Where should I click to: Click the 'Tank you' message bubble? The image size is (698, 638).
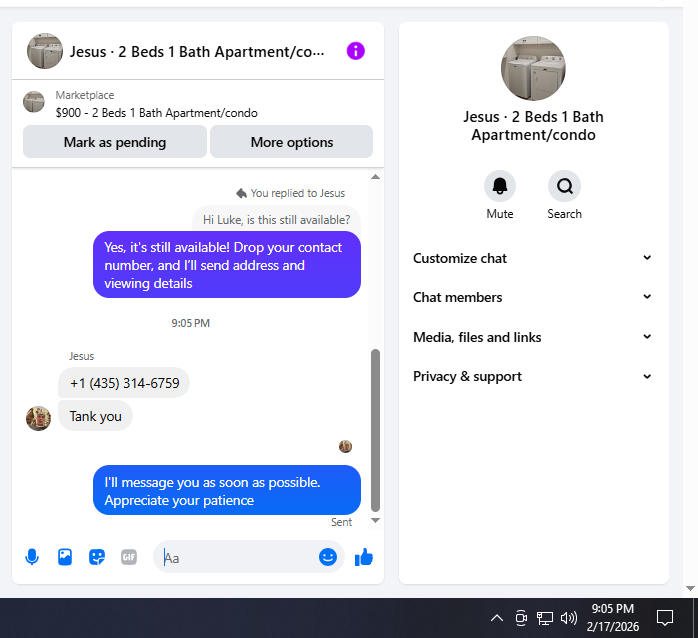(x=95, y=416)
